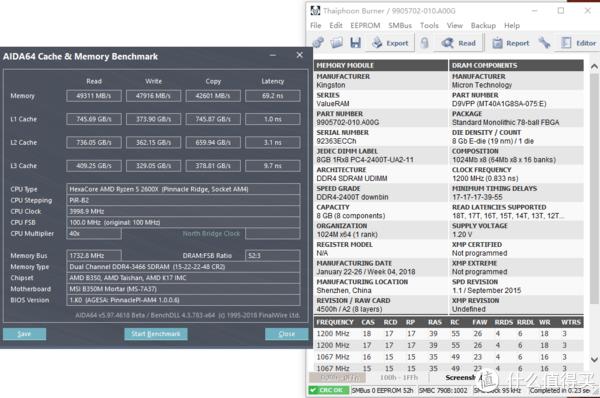600x398 pixels.
Task: Open the SMBus menu
Action: [x=400, y=26]
